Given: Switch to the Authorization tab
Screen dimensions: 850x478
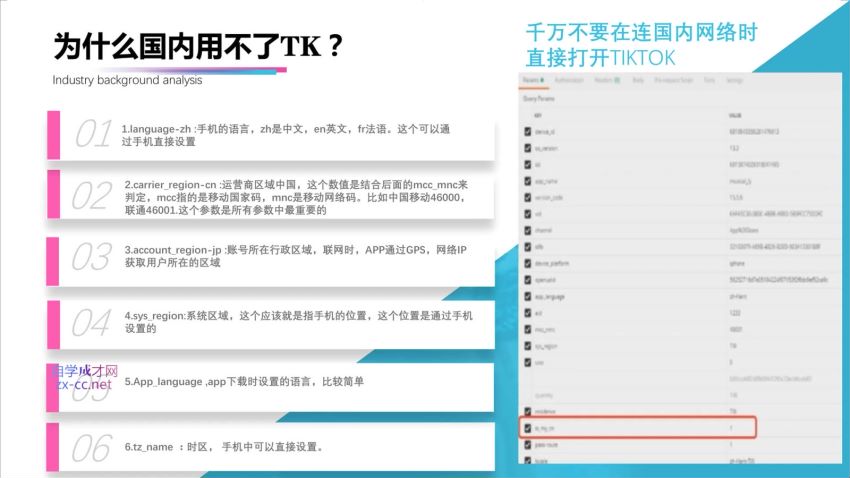Looking at the screenshot, I should [x=569, y=80].
